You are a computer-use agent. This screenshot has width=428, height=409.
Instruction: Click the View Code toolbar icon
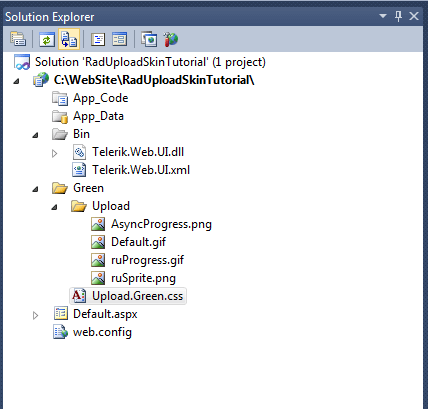tap(98, 39)
